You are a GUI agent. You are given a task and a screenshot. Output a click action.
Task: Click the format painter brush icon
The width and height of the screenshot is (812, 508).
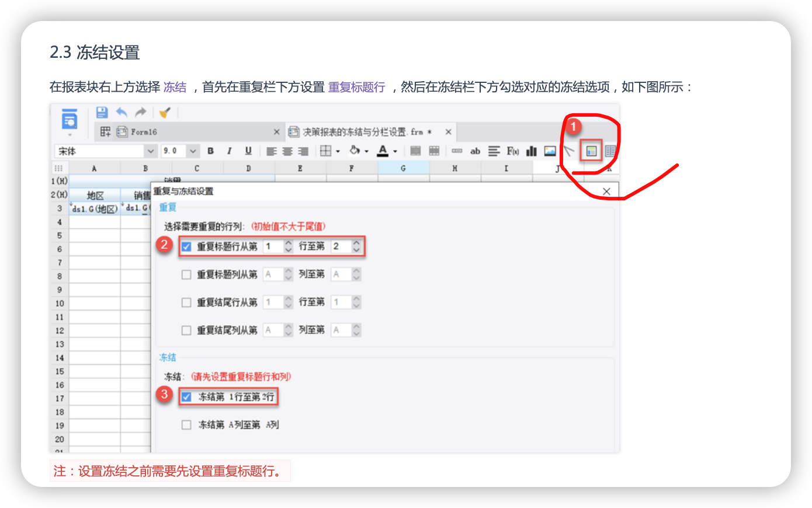point(165,112)
